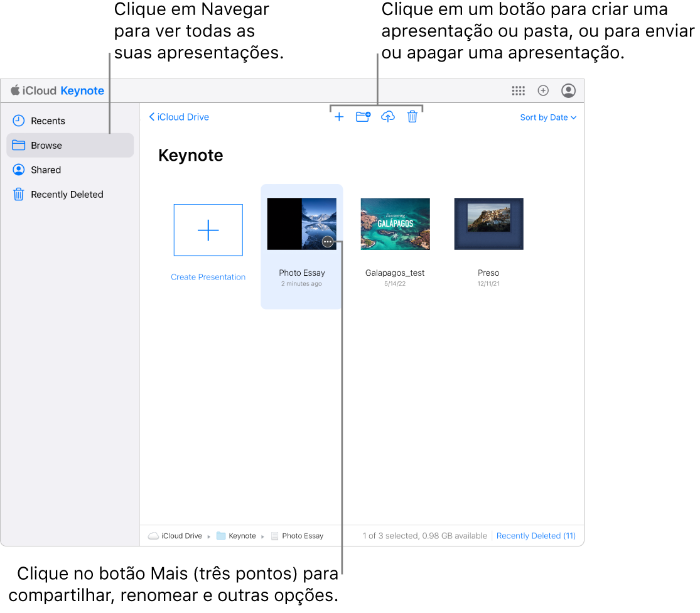Select the Galapagos_test presentation thumbnail
Image resolution: width=700 pixels, height=613 pixels.
pos(395,224)
